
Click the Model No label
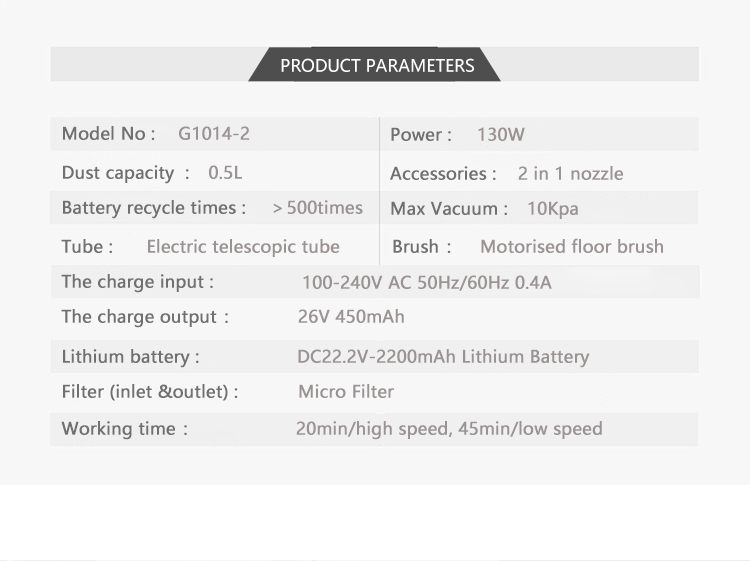click(x=108, y=134)
